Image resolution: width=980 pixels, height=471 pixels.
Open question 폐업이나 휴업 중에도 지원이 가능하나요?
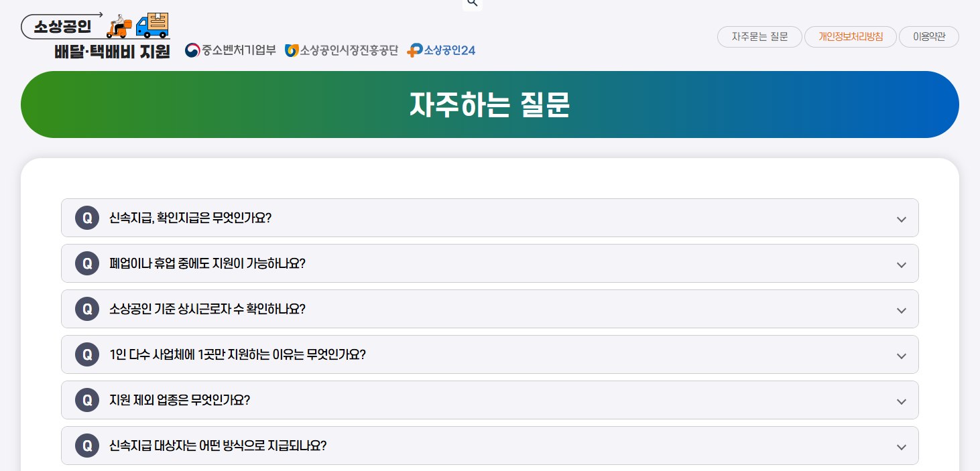pos(490,263)
